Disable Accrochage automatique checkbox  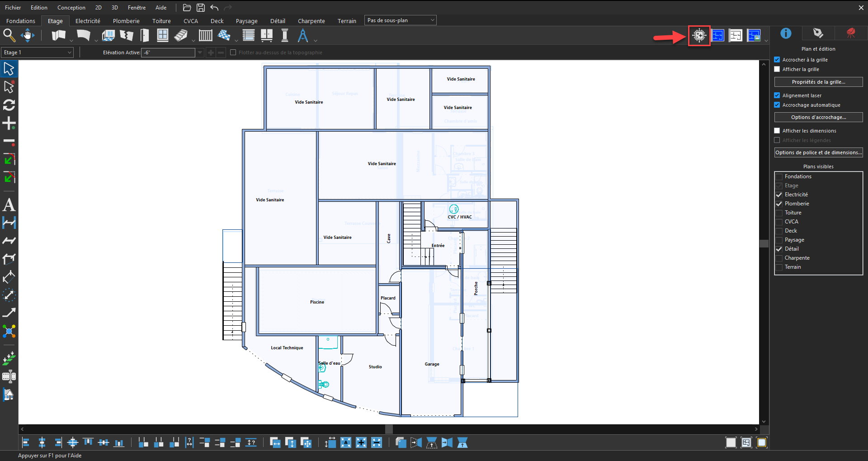pyautogui.click(x=777, y=105)
